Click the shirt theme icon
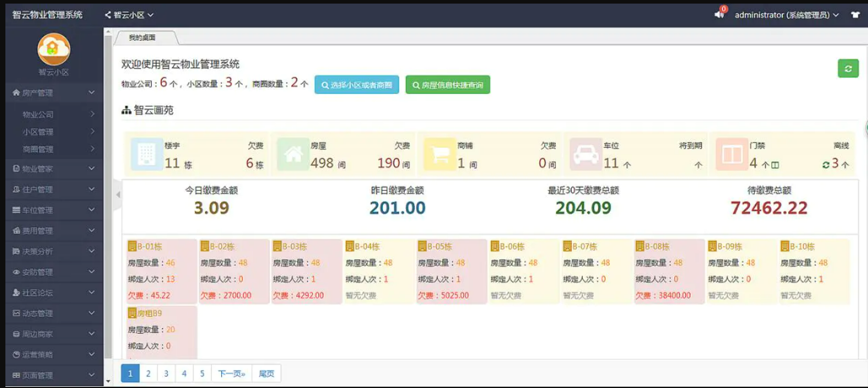This screenshot has width=868, height=388. 855,15
